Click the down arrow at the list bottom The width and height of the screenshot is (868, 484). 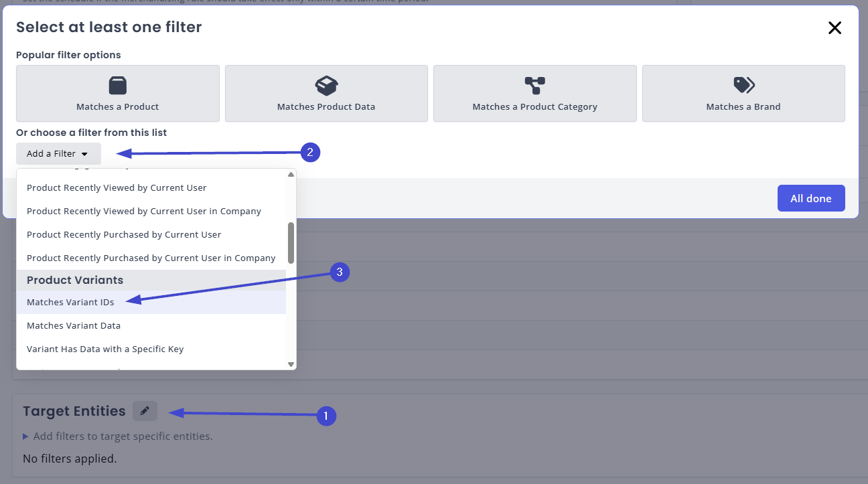(290, 364)
